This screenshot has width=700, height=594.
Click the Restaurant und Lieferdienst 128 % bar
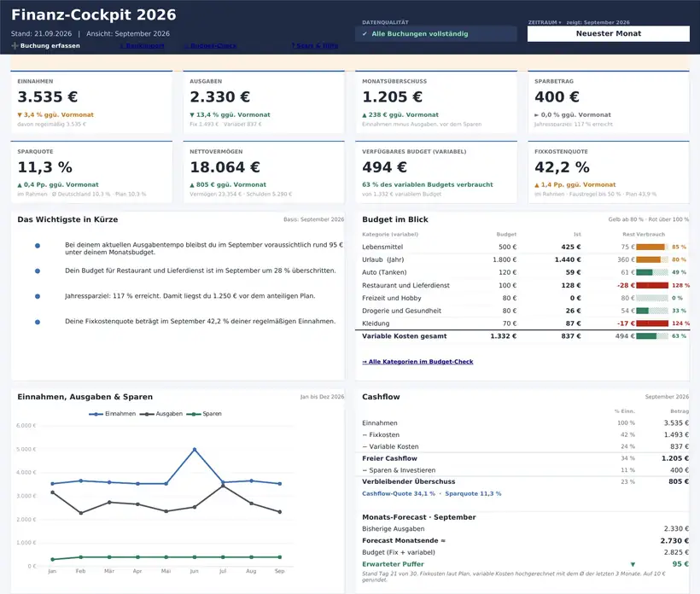(652, 285)
